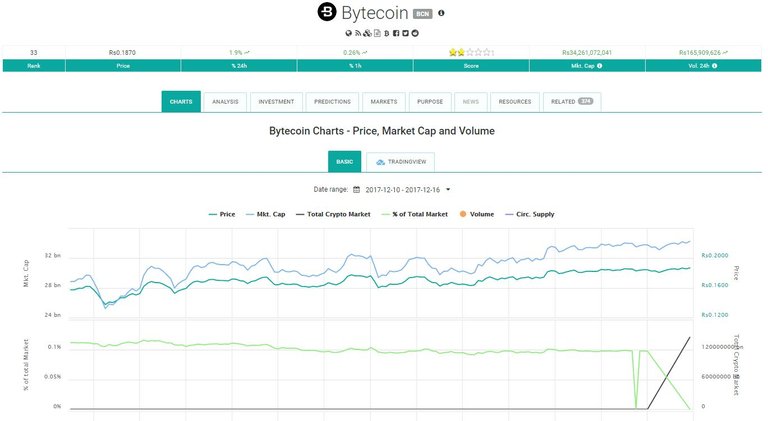Click the Mkt. Cap column header
This screenshot has width=768, height=421.
point(587,66)
